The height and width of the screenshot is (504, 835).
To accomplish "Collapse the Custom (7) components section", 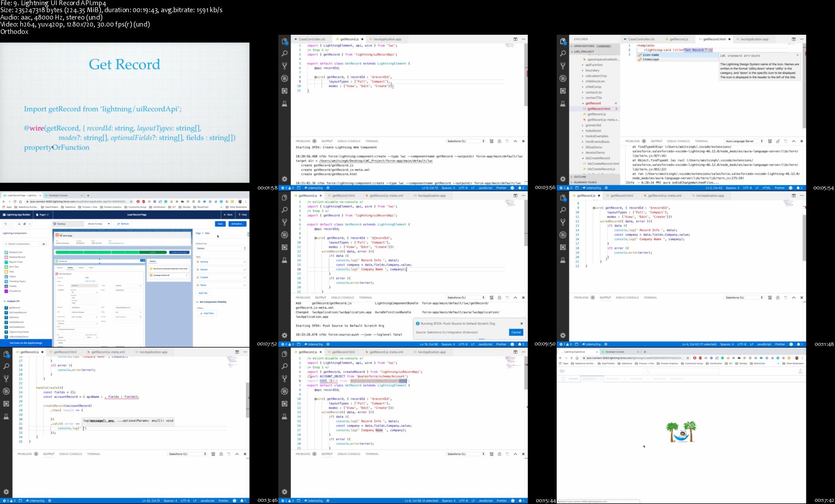I will (12, 301).
